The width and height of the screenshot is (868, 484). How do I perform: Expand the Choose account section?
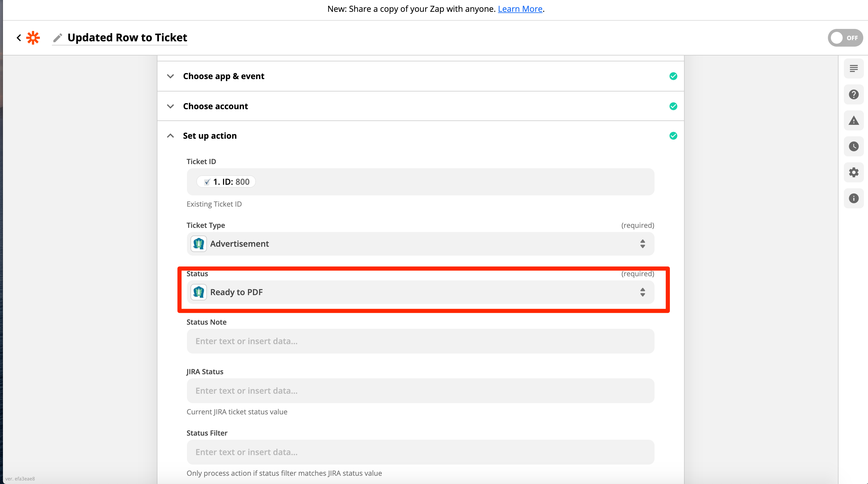click(215, 106)
